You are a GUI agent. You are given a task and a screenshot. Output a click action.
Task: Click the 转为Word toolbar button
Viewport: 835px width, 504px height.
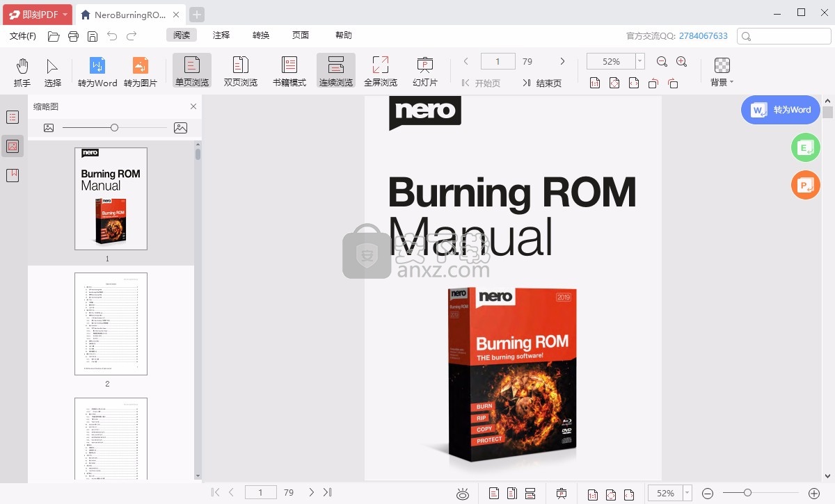(97, 72)
